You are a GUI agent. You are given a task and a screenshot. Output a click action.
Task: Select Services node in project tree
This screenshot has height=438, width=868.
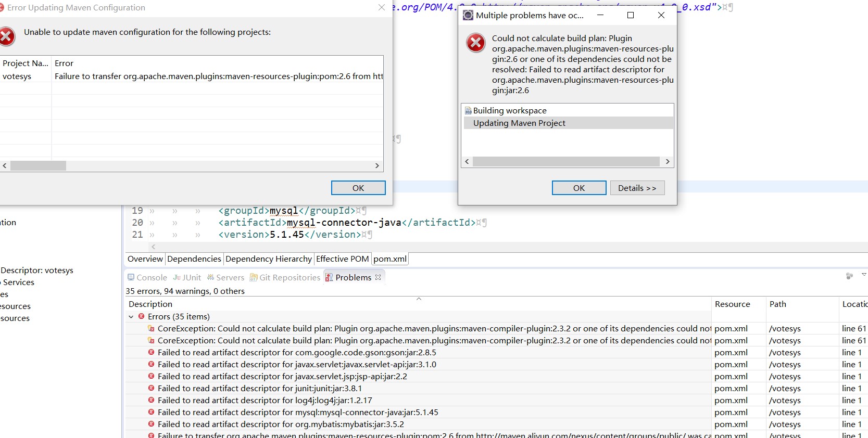point(17,282)
